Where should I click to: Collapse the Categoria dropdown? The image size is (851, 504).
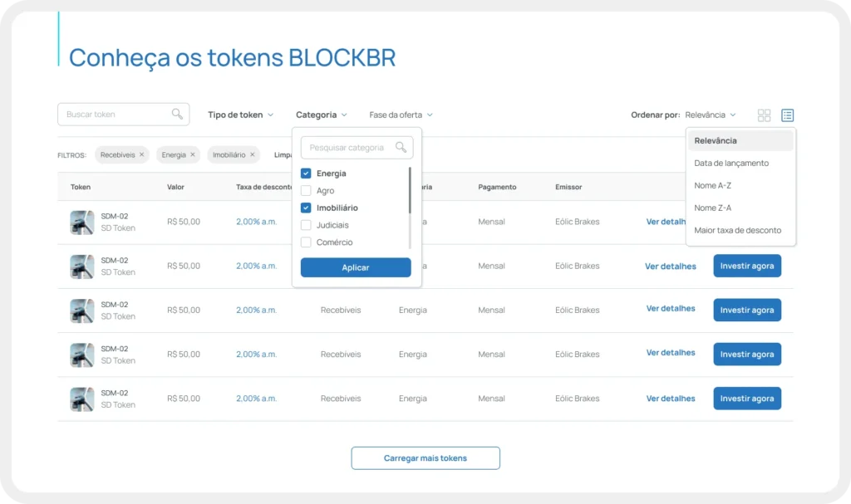point(321,115)
